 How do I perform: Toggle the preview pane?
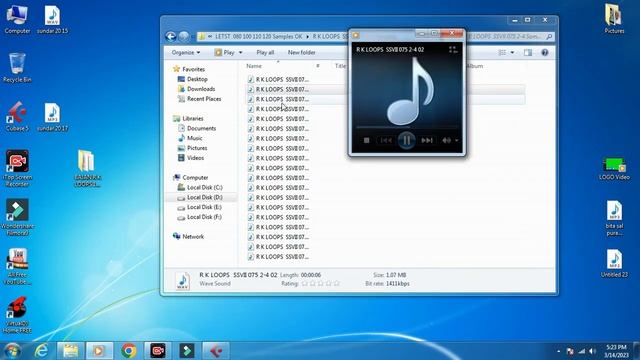pyautogui.click(x=528, y=53)
